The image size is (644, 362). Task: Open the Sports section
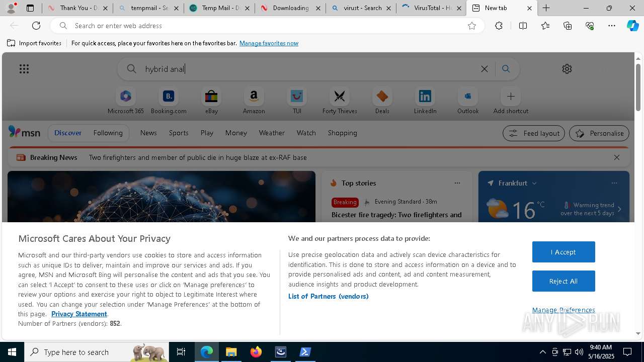(x=179, y=133)
